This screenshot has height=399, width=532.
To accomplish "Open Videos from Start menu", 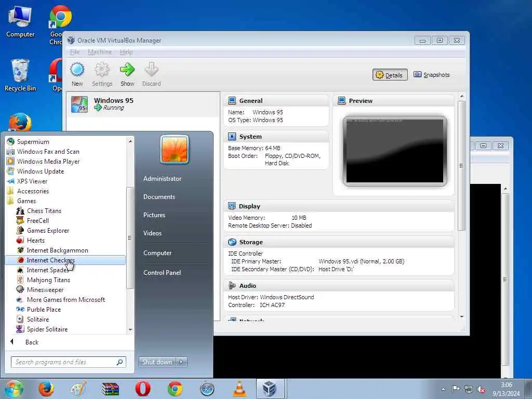I will click(152, 233).
